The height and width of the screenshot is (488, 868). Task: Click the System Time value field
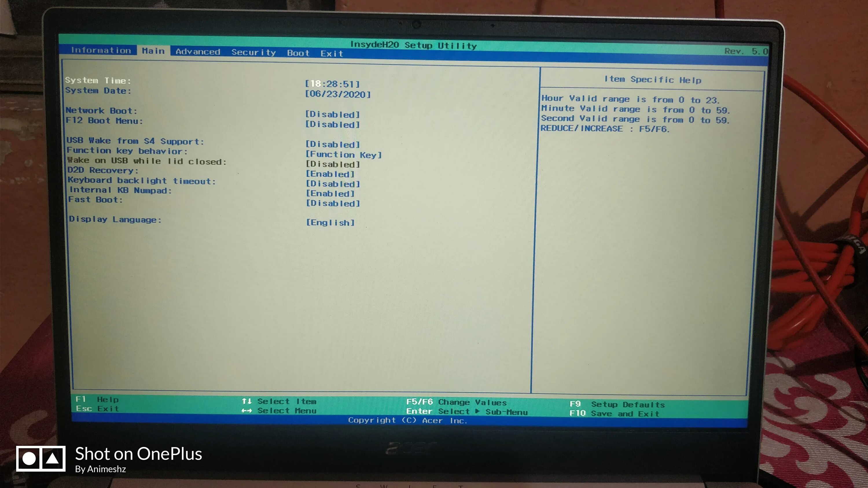(x=332, y=84)
